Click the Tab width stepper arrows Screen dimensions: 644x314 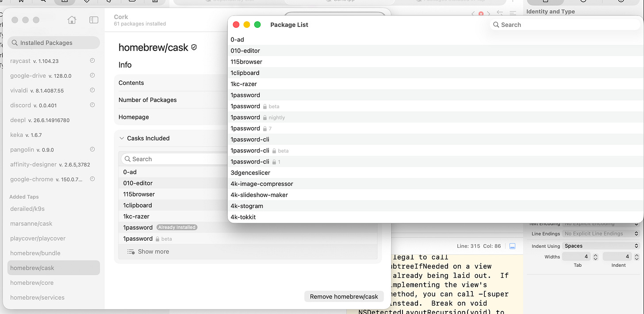pos(595,257)
